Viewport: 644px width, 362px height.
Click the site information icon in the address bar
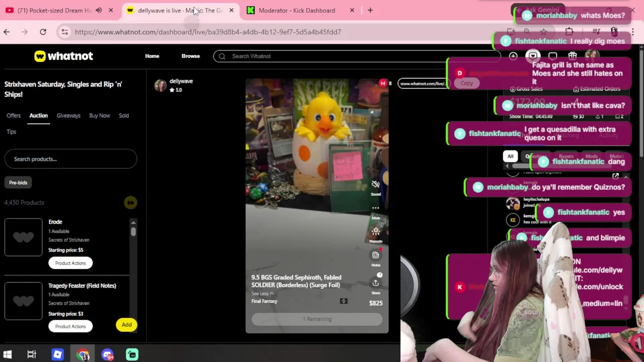tap(64, 32)
